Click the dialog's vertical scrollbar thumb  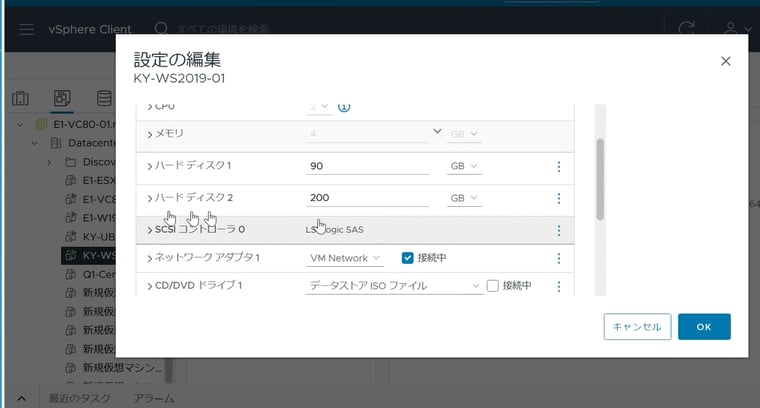pos(600,179)
